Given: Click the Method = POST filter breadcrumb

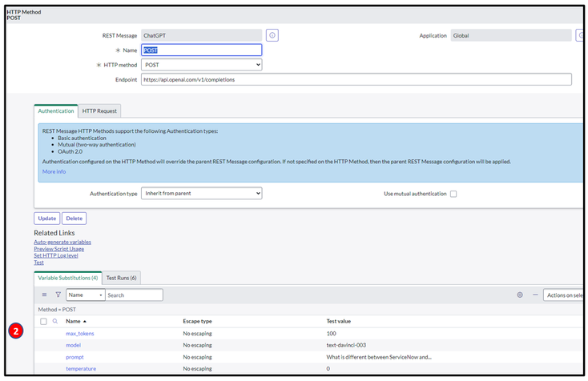Looking at the screenshot, I should point(57,310).
